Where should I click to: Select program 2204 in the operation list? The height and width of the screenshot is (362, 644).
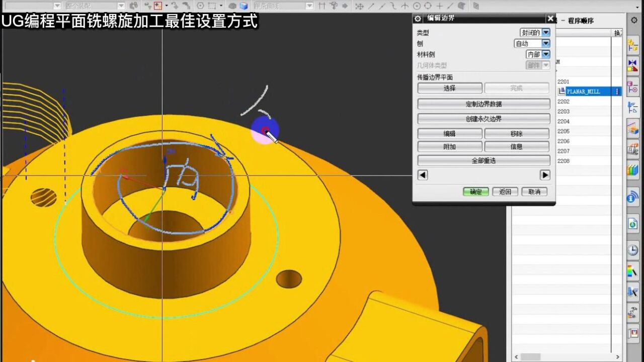[x=563, y=121]
